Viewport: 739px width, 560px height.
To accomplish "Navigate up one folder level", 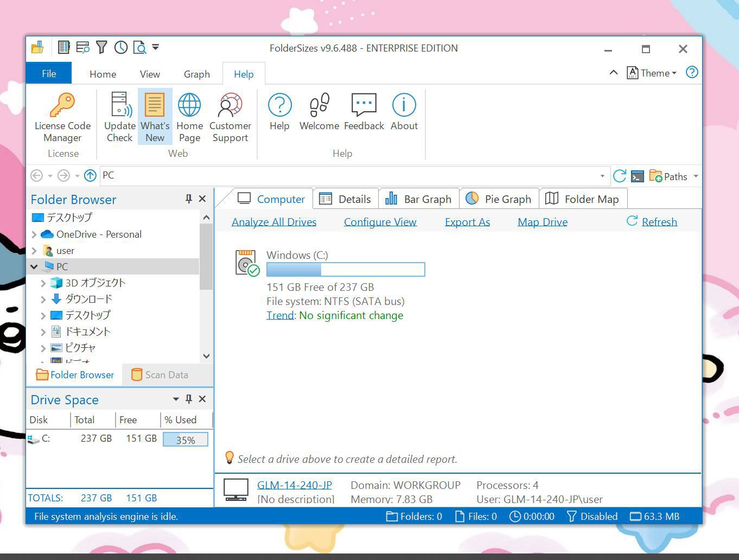I will (x=90, y=175).
